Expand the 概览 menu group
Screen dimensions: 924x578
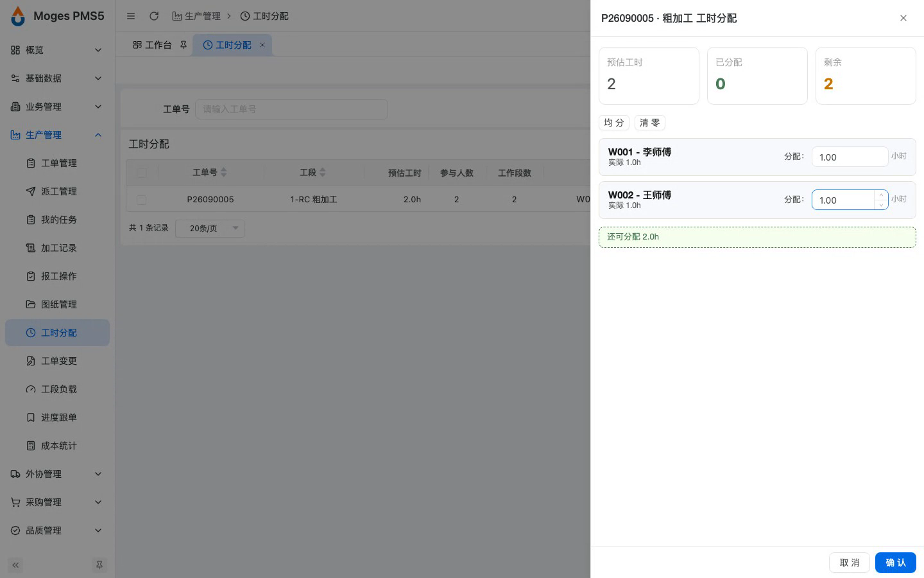click(58, 50)
